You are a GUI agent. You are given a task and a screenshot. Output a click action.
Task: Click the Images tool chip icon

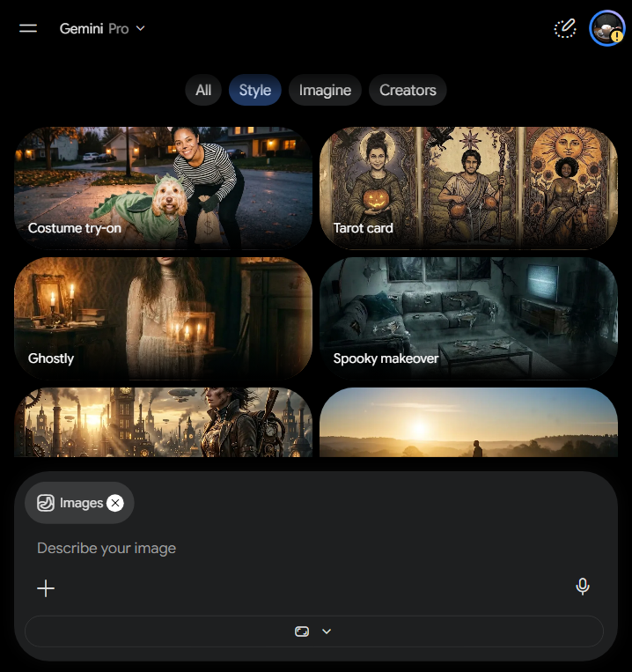pyautogui.click(x=46, y=503)
